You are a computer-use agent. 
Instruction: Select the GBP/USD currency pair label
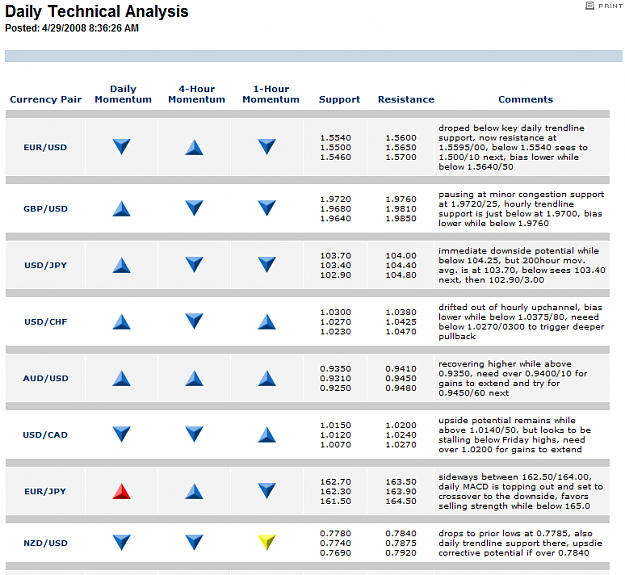click(x=45, y=209)
